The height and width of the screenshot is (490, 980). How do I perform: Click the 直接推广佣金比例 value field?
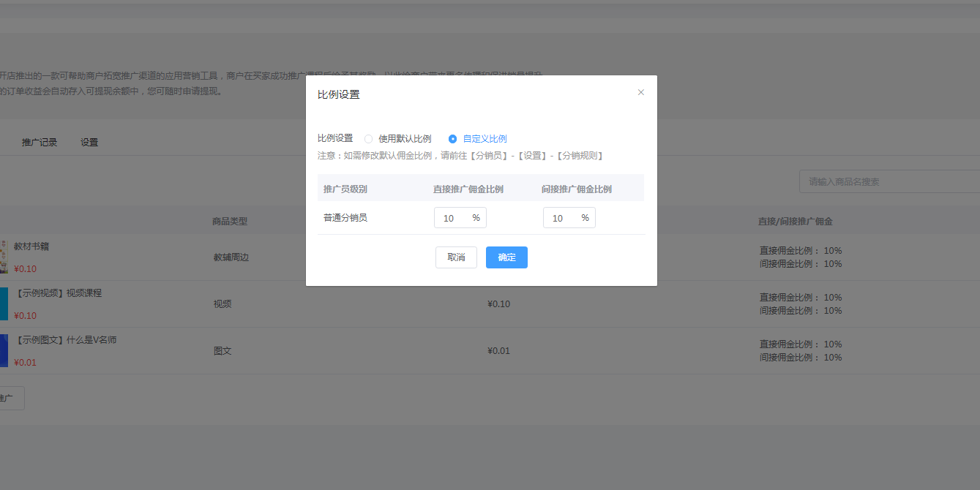click(455, 217)
